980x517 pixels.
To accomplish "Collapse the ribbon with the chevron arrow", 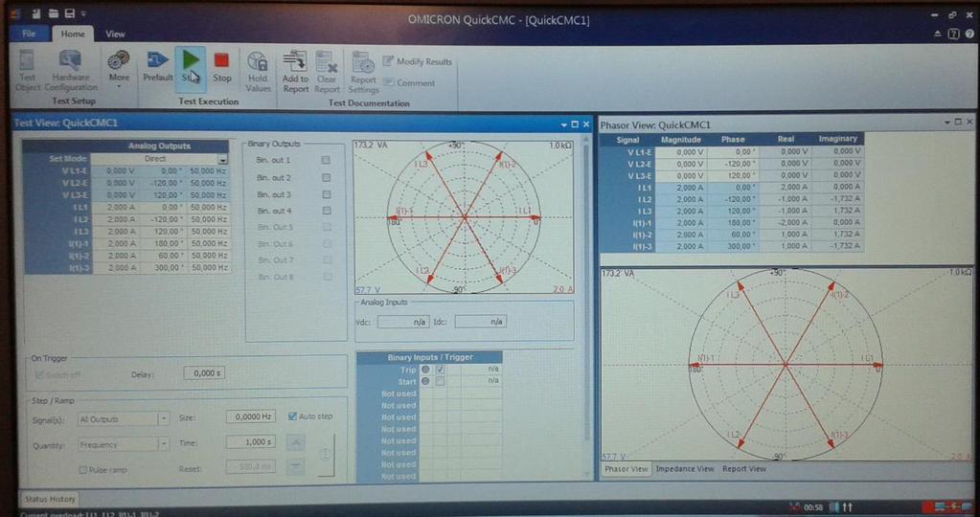I will [x=938, y=34].
